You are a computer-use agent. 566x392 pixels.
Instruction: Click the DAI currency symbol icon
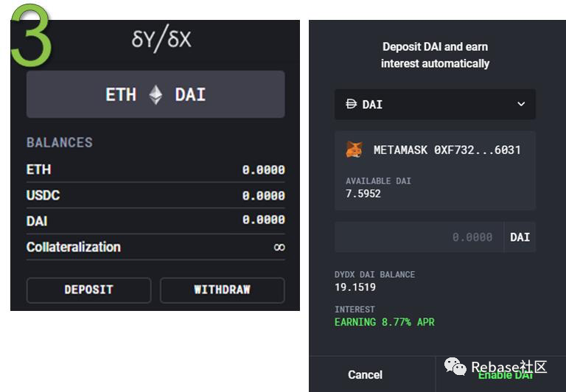pos(351,105)
